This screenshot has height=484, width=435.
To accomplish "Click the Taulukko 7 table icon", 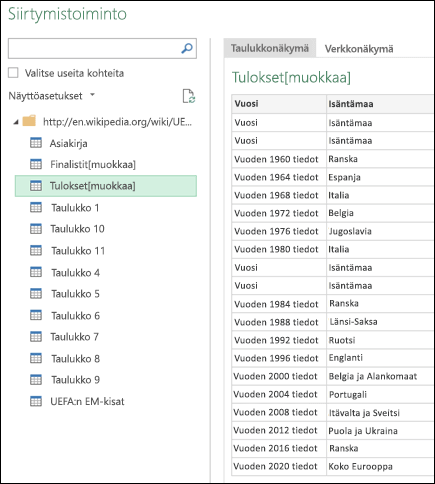I will click(x=36, y=337).
